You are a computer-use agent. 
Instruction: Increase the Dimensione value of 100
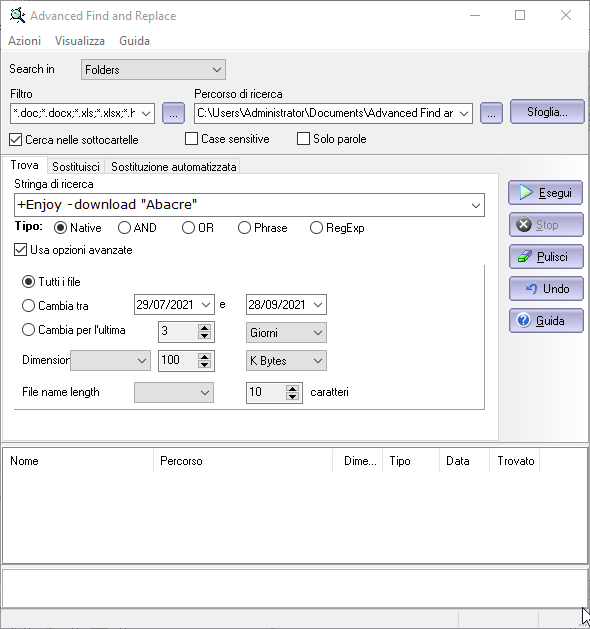205,356
